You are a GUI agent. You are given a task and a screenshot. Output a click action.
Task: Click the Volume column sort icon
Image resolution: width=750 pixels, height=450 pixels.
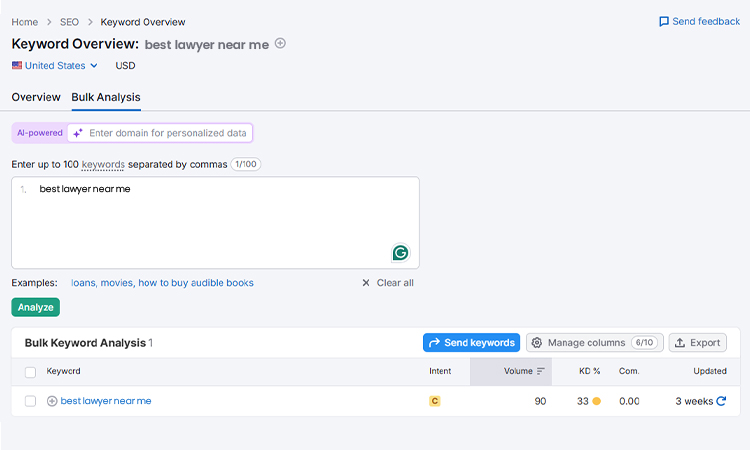(540, 371)
